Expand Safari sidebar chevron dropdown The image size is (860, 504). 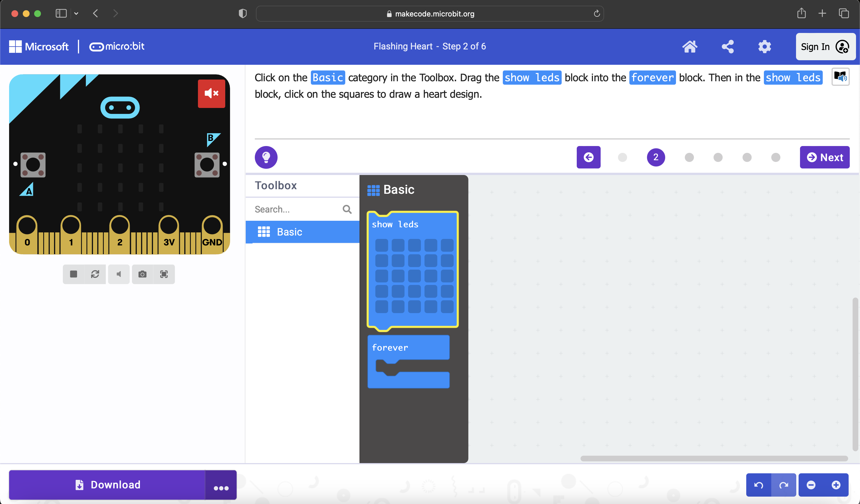tap(76, 14)
